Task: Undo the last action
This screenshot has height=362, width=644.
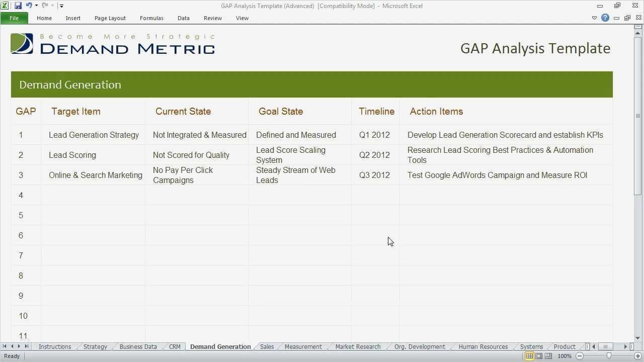Action: (29, 6)
